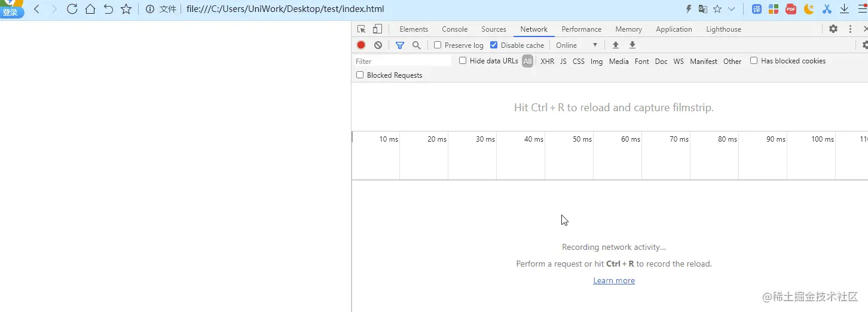Filter requests by WS type
Viewport: 868px width, 312px height.
678,61
